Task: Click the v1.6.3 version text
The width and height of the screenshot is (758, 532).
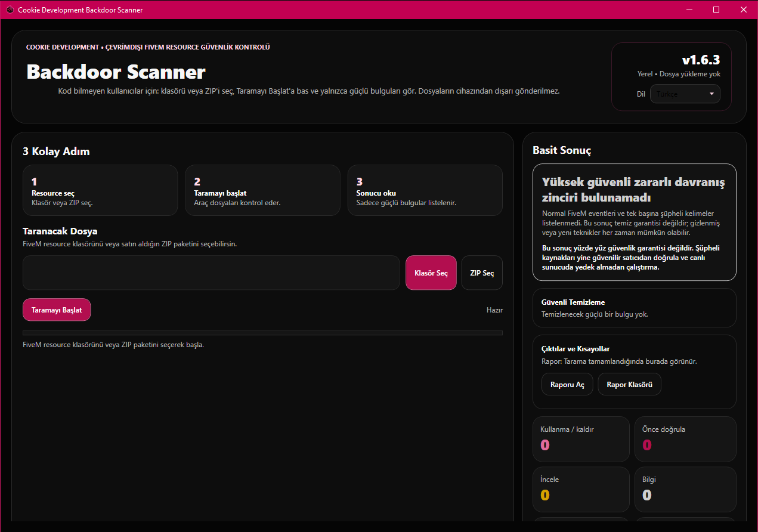Action: pos(701,60)
